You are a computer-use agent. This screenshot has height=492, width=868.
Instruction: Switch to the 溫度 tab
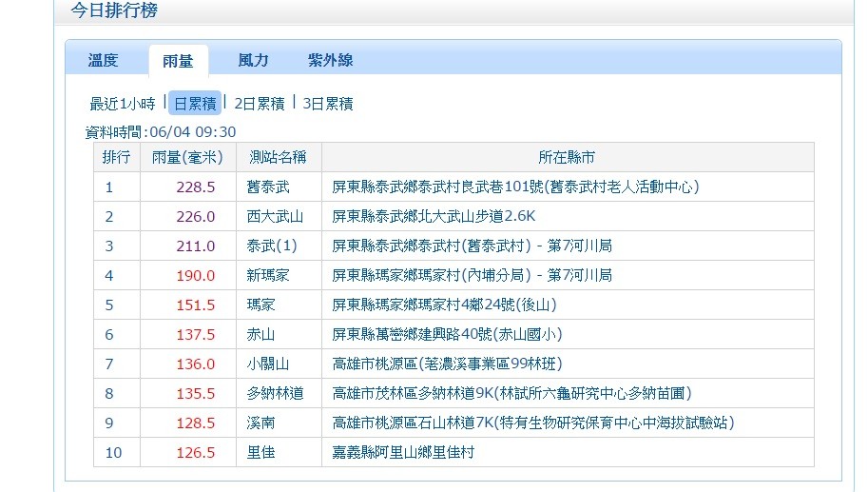[x=103, y=60]
